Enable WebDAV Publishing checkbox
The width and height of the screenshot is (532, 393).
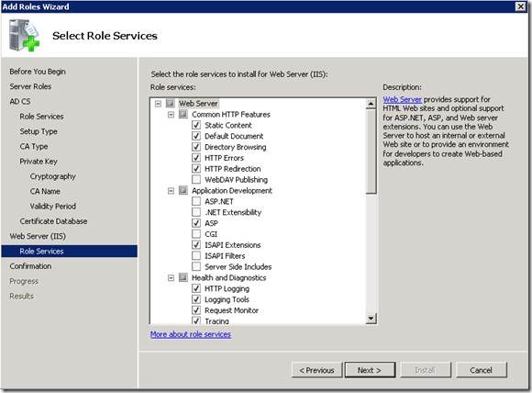pyautogui.click(x=196, y=179)
